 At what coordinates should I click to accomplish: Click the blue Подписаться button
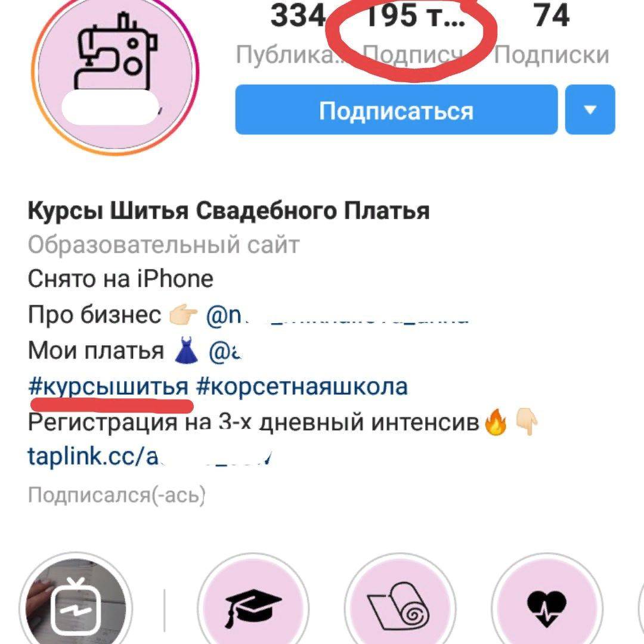(397, 110)
